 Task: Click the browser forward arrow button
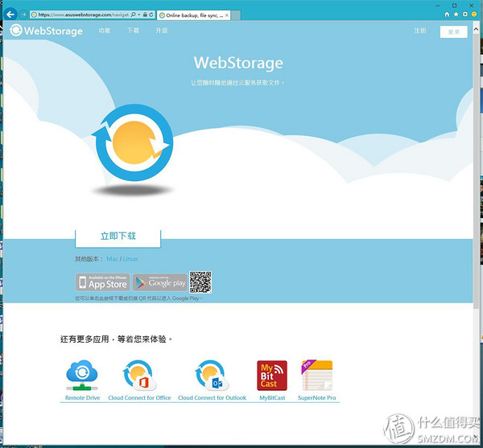[23, 14]
